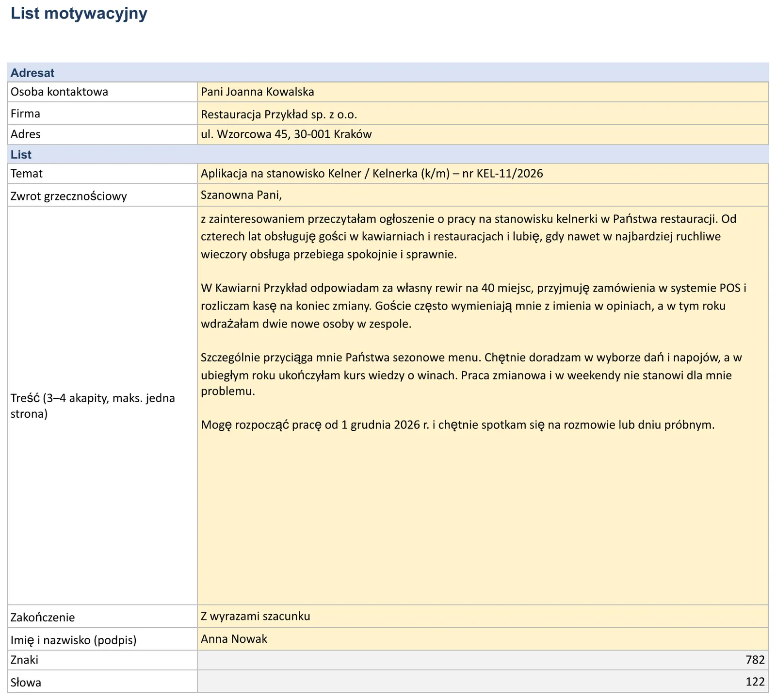Edit the 'Szanowna Pani,' salutation field
This screenshot has width=776, height=700.
483,195
